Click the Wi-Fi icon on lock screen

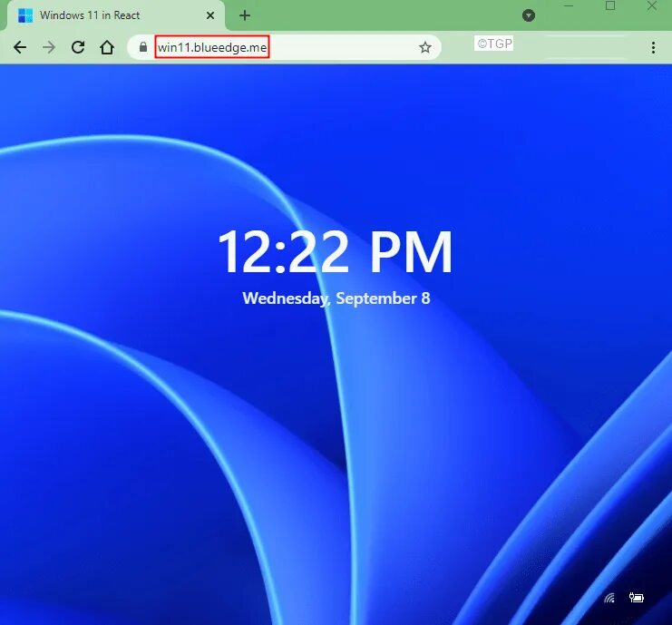(x=609, y=598)
